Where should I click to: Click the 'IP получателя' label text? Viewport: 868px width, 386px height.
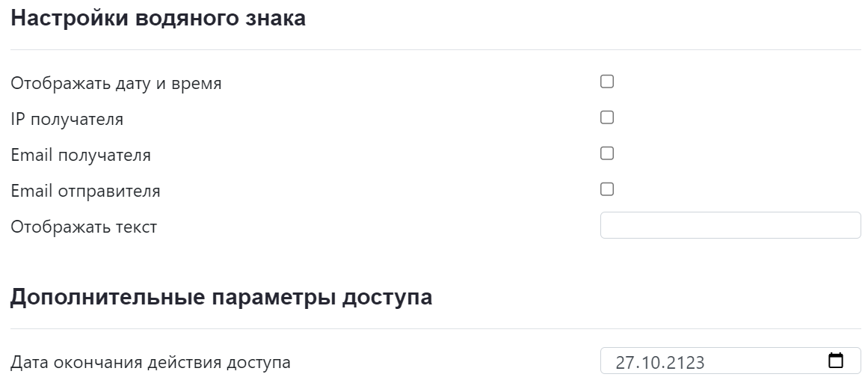pos(67,120)
